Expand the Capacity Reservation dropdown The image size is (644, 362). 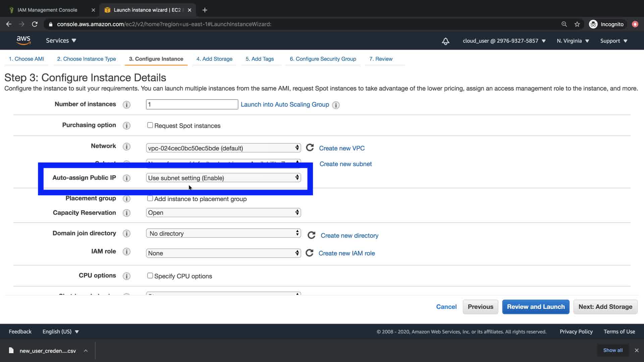coord(223,213)
